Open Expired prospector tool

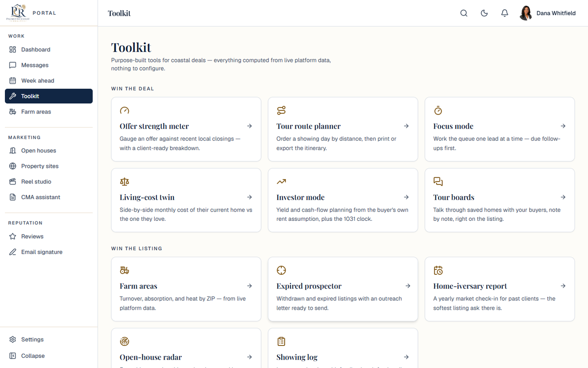pyautogui.click(x=343, y=289)
